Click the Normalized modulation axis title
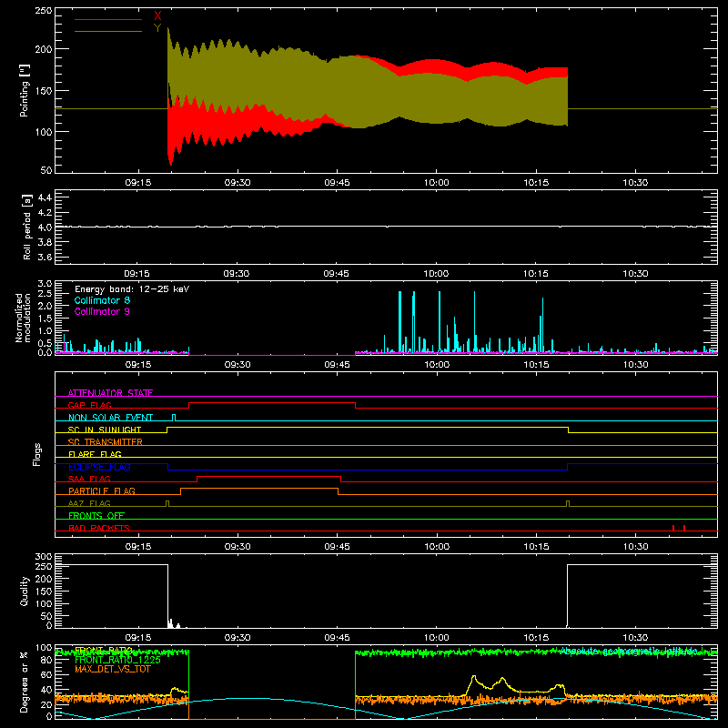 pyautogui.click(x=23, y=318)
